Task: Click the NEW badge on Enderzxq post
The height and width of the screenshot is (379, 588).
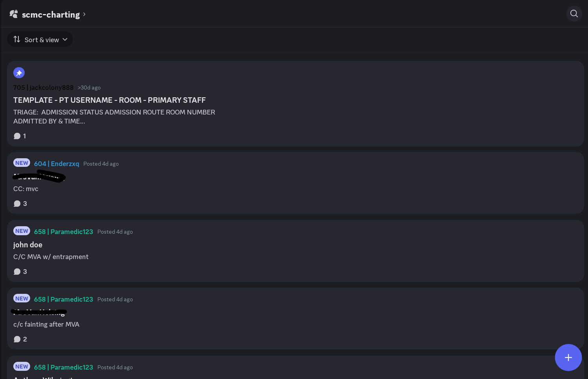Action: tap(22, 163)
